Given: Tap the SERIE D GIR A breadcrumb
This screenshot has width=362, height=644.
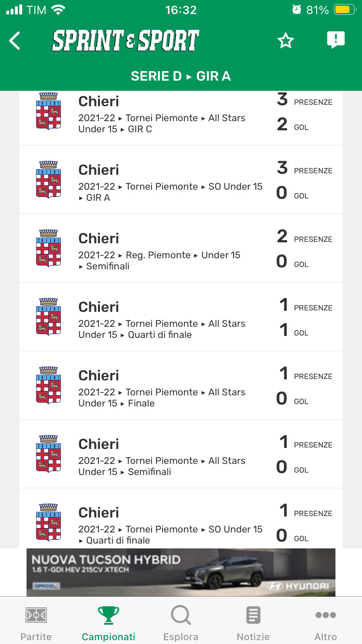Looking at the screenshot, I should [181, 76].
